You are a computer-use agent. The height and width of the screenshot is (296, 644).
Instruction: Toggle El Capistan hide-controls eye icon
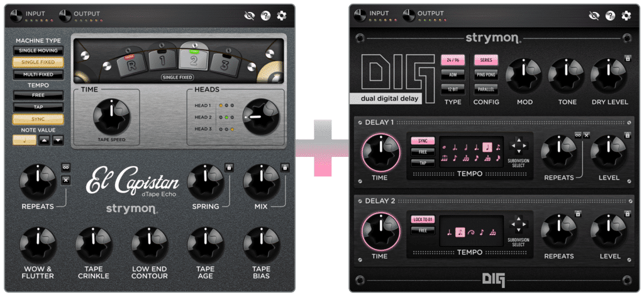click(249, 16)
